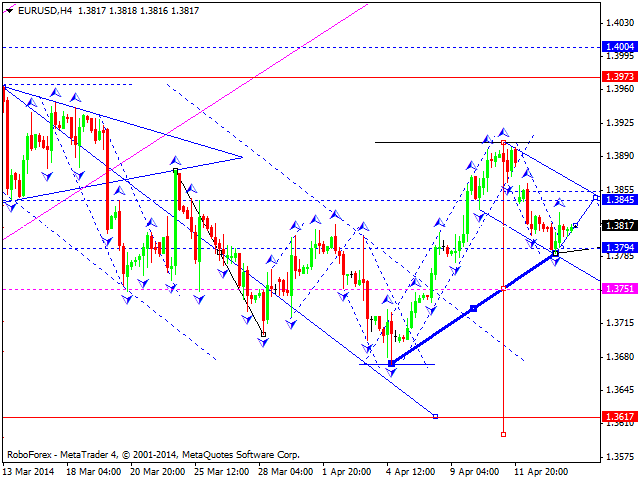Viewport: 640px width, 480px height.
Task: Click the 28 Mar 04:00 time label
Action: (286, 471)
